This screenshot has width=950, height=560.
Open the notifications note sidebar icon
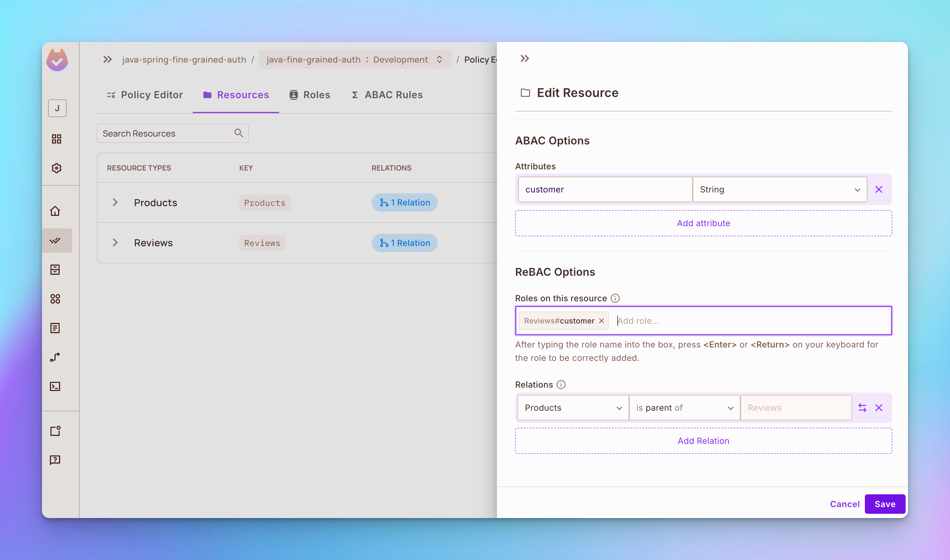[55, 430]
